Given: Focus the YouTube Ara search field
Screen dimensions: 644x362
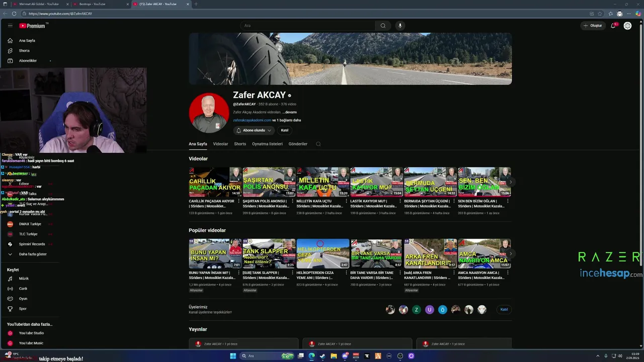Looking at the screenshot, I should click(308, 26).
